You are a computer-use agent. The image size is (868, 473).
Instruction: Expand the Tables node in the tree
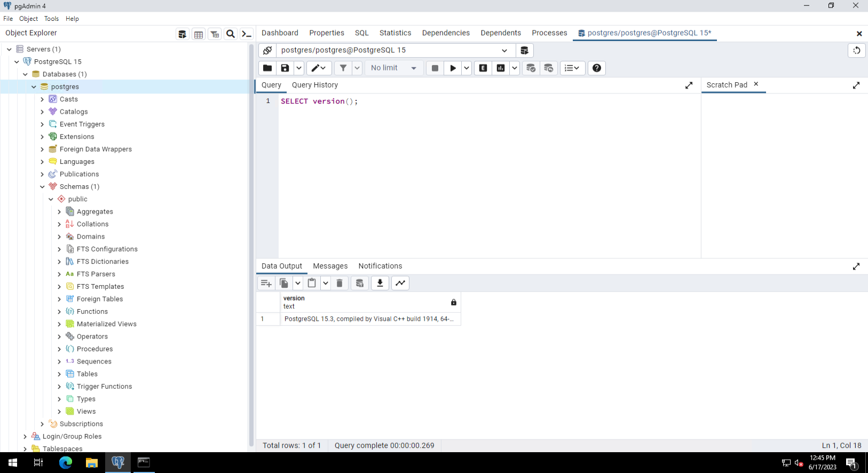(59, 374)
